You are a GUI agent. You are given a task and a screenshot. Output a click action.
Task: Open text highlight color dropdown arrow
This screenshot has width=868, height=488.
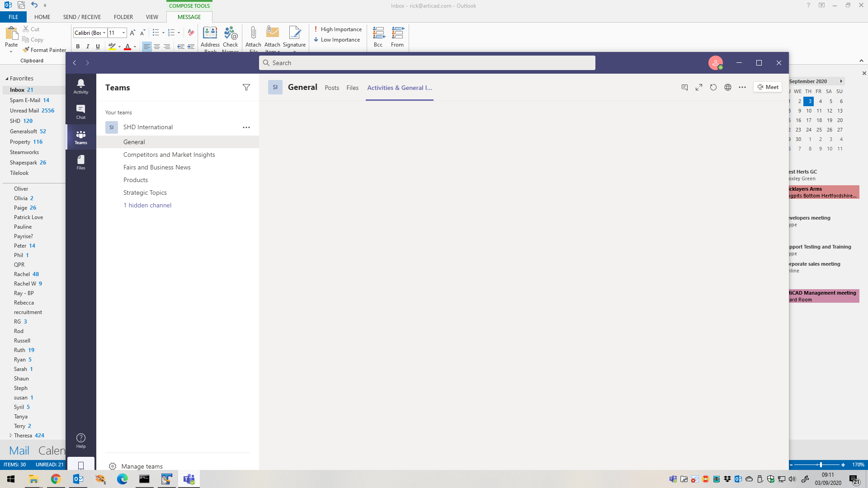(119, 47)
